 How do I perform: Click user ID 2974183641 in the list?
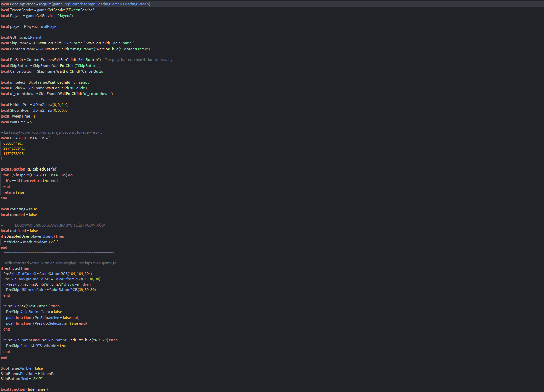pyautogui.click(x=14, y=148)
